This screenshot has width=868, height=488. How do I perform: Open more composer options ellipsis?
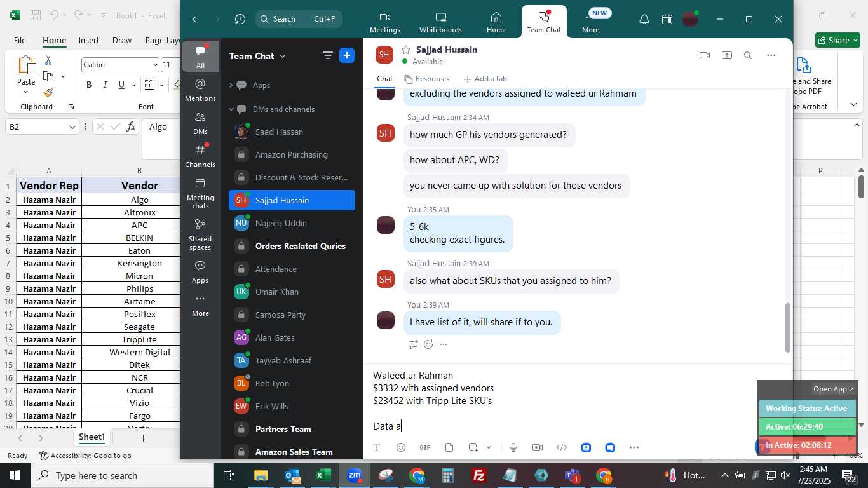(634, 447)
